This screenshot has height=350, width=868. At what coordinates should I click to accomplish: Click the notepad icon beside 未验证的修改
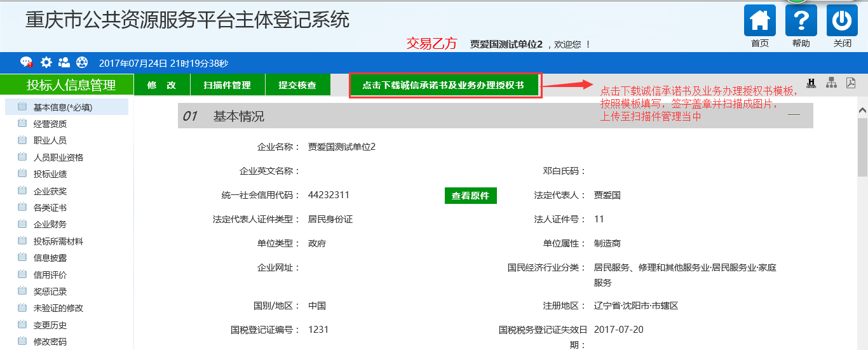point(22,307)
